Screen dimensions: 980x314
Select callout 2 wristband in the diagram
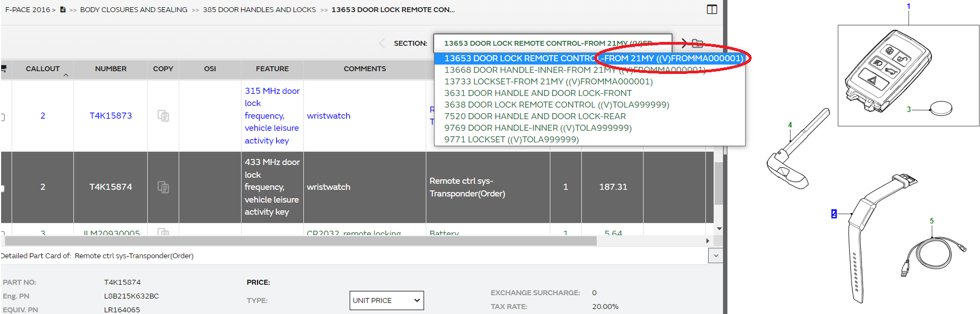pyautogui.click(x=834, y=214)
